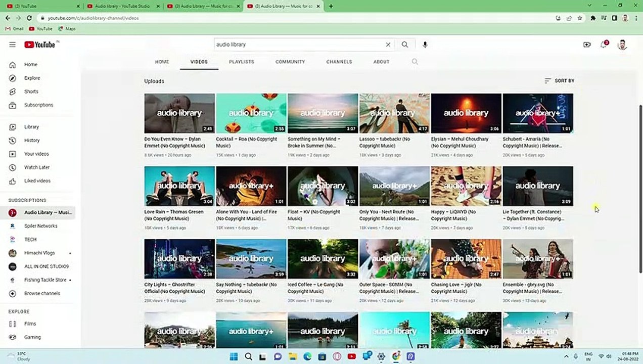The height and width of the screenshot is (364, 643).
Task: Open the Iced Coffee – Le Gang thumbnail
Action: click(323, 259)
